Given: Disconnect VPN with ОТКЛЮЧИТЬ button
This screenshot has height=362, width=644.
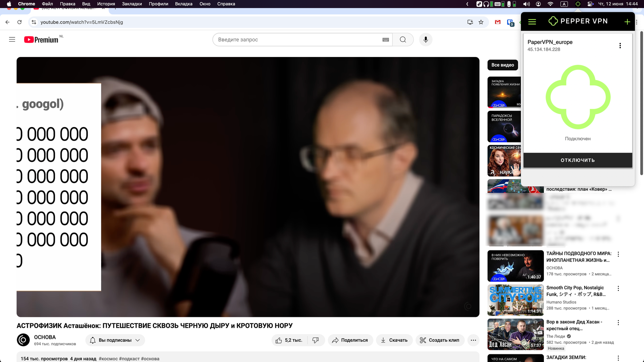Looking at the screenshot, I should (578, 160).
